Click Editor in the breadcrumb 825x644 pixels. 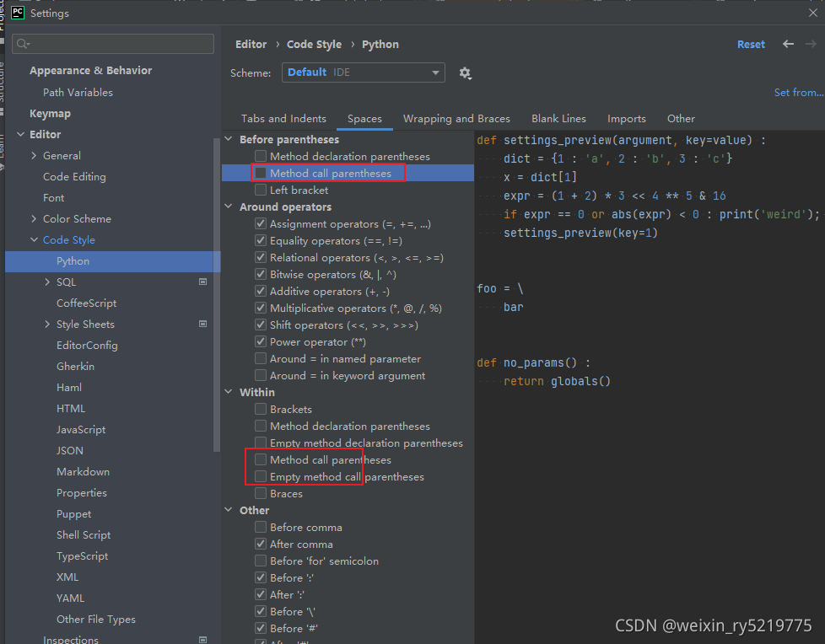point(251,45)
